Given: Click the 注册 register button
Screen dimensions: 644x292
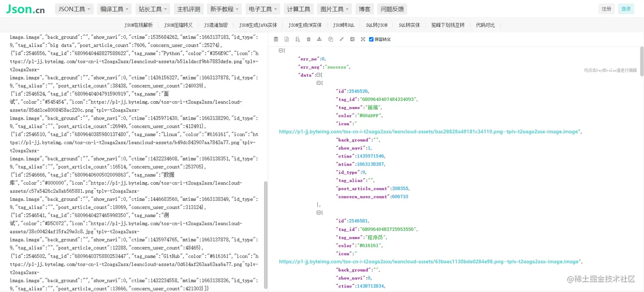Looking at the screenshot, I should pyautogui.click(x=606, y=9).
